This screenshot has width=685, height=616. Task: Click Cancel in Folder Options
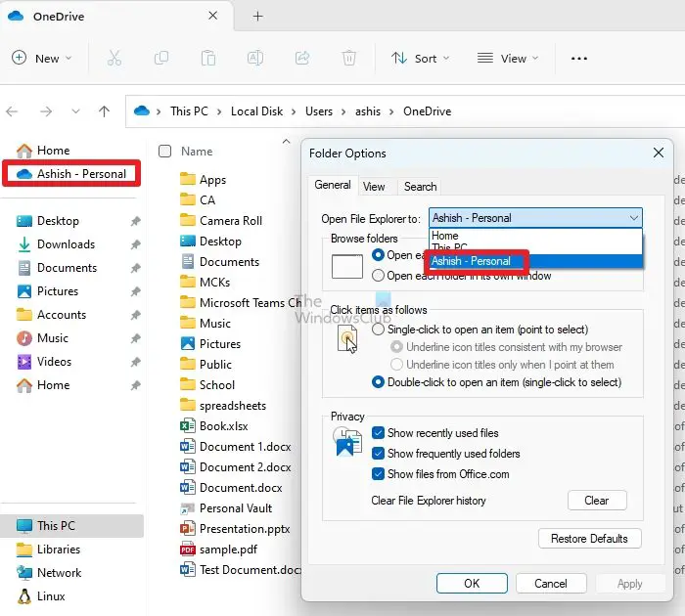[x=551, y=584]
